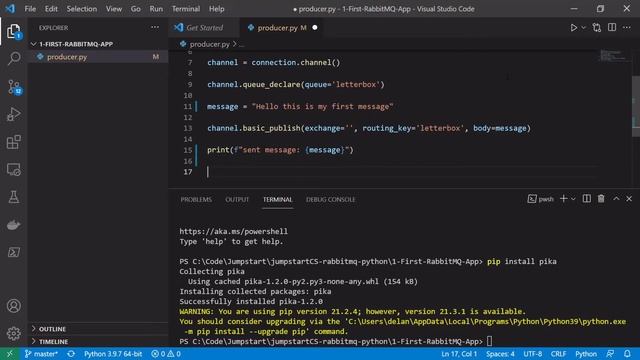This screenshot has height=360, width=640.
Task: Open the Manage gear settings
Action: 13,333
